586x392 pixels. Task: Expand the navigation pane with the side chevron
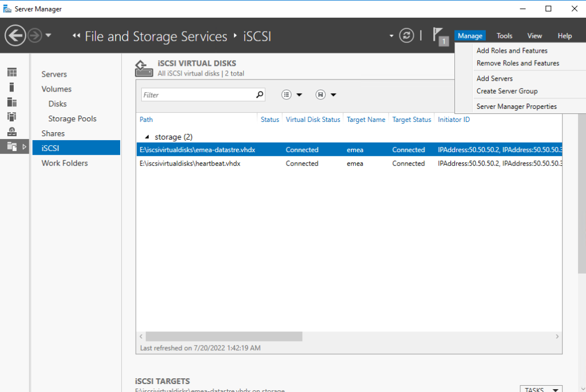23,146
